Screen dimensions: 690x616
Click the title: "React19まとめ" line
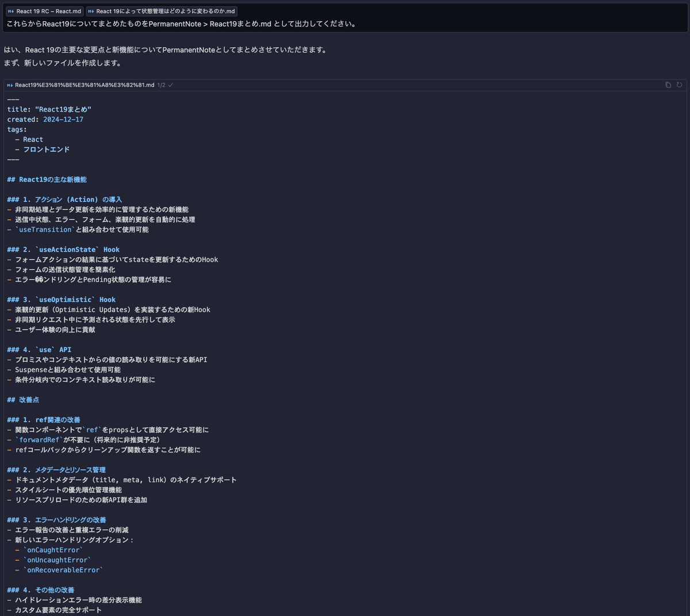pyautogui.click(x=49, y=109)
